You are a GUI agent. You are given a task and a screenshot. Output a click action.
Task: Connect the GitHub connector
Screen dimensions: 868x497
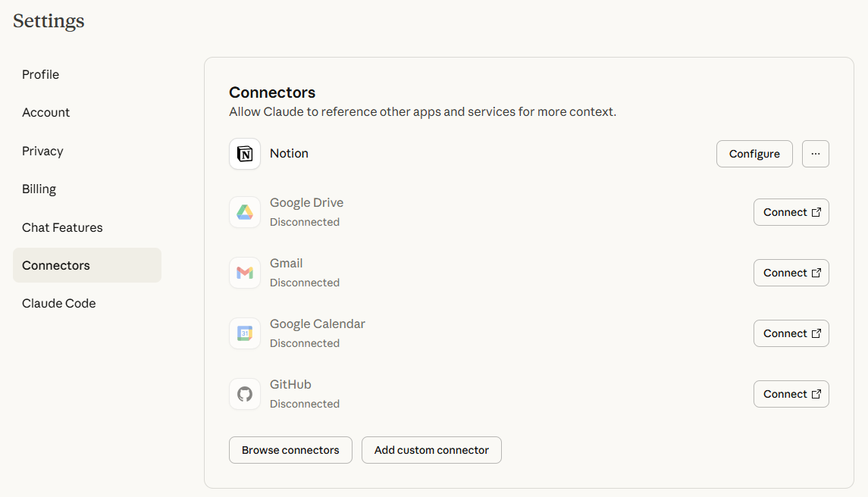(791, 394)
